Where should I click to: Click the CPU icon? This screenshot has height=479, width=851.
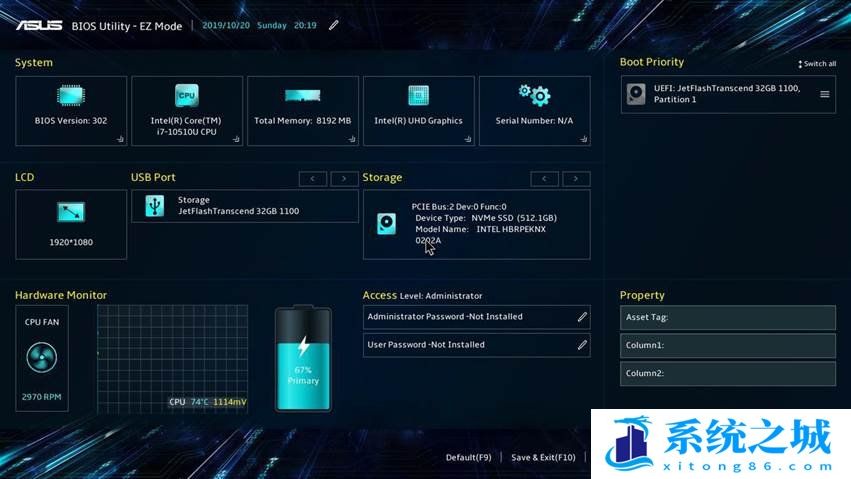186,95
